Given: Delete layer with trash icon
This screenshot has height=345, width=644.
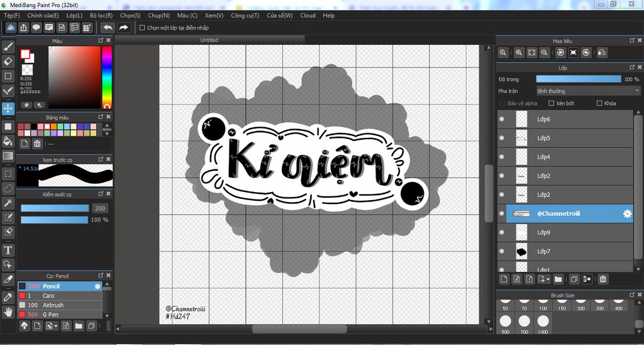Looking at the screenshot, I should point(602,279).
